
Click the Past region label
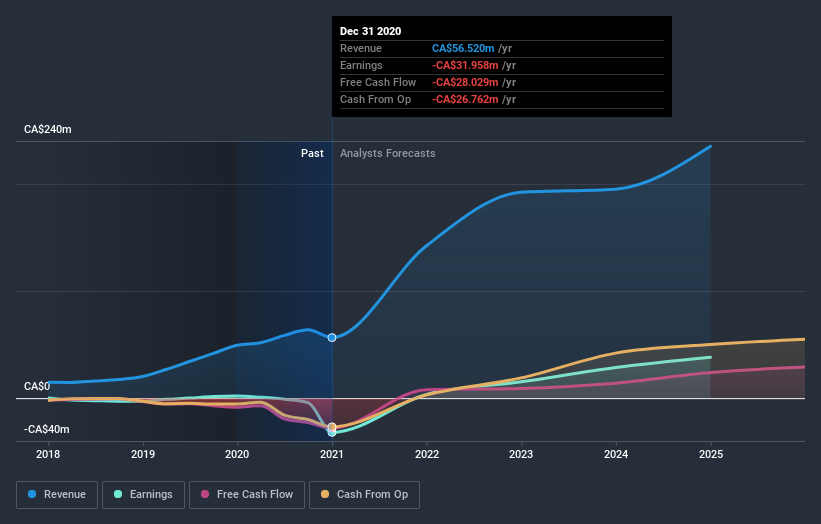[x=312, y=153]
